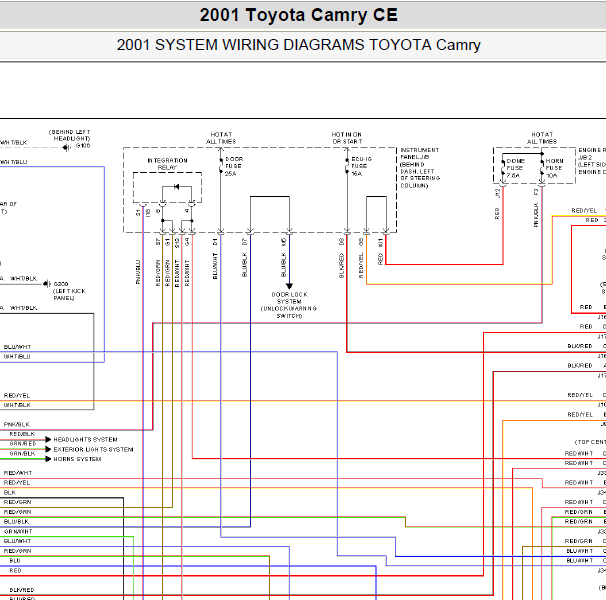606x600 pixels.
Task: Click the ENGINE ROOM J/B 2 location note
Action: [x=592, y=161]
